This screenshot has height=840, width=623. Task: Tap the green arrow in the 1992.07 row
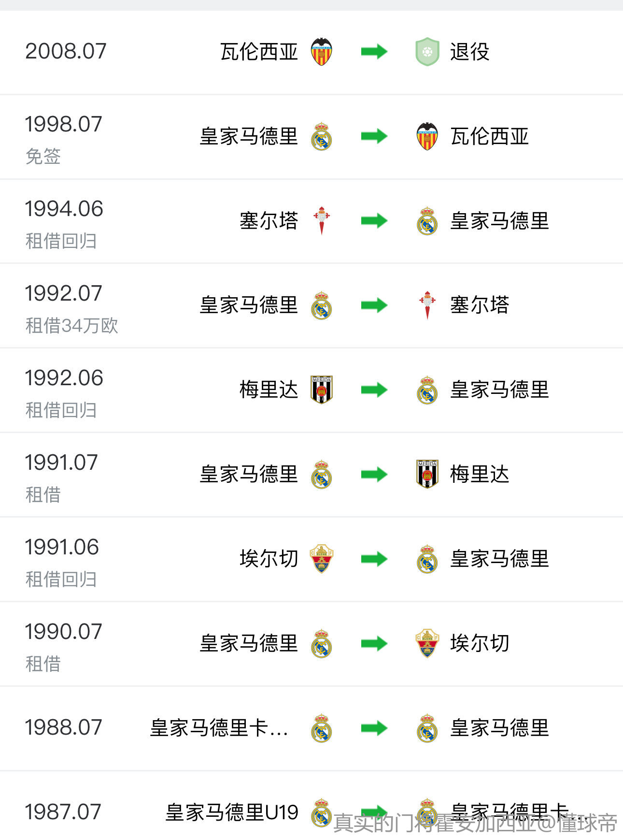374,305
